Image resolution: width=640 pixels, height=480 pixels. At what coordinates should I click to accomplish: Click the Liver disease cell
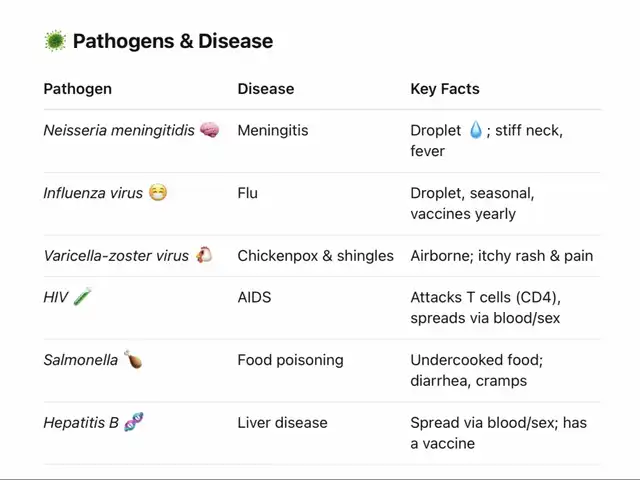282,423
